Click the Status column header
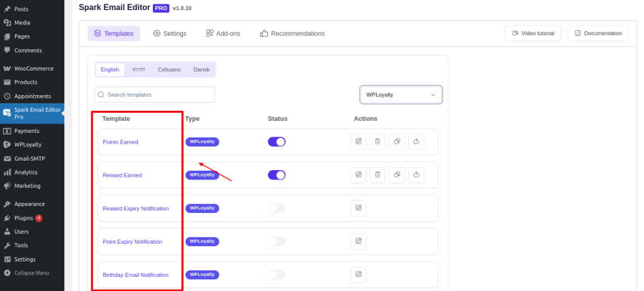 (x=277, y=118)
